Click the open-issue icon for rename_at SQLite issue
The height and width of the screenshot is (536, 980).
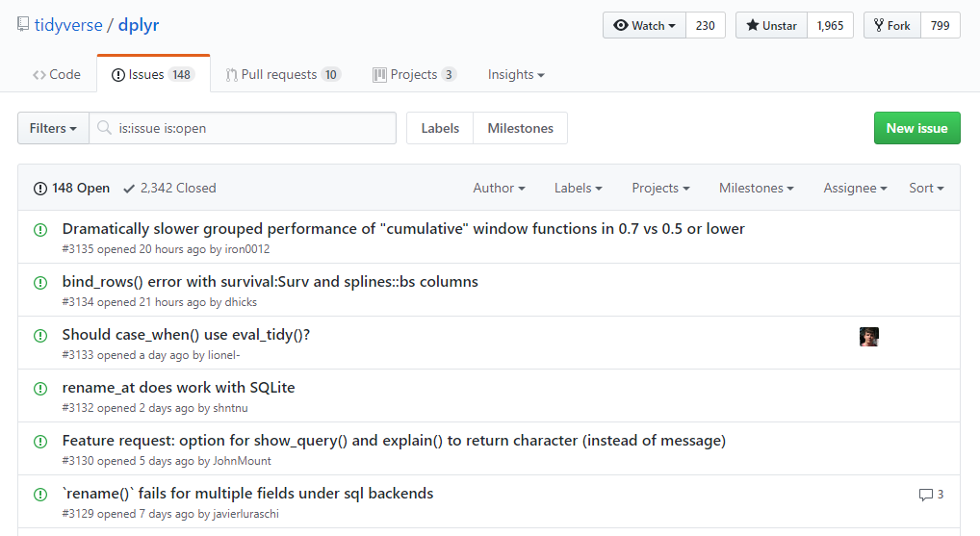tap(40, 389)
